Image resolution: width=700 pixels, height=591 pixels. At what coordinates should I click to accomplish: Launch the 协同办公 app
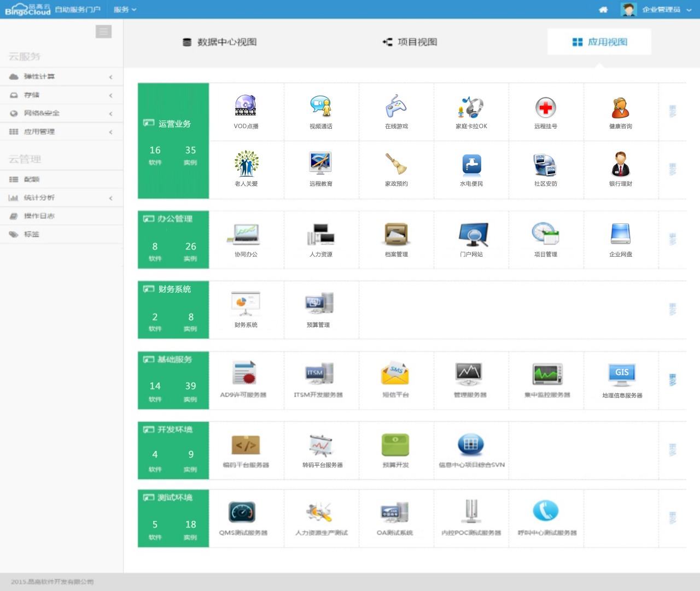[245, 234]
